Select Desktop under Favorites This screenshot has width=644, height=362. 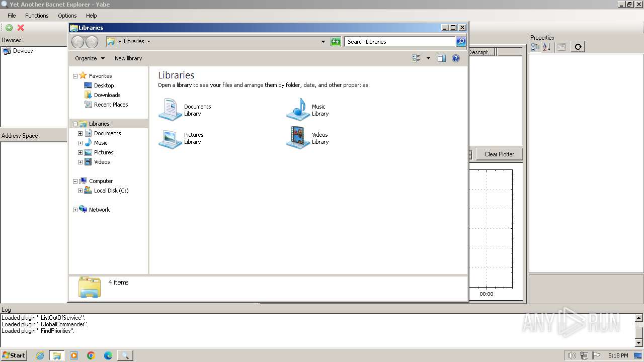(104, 85)
